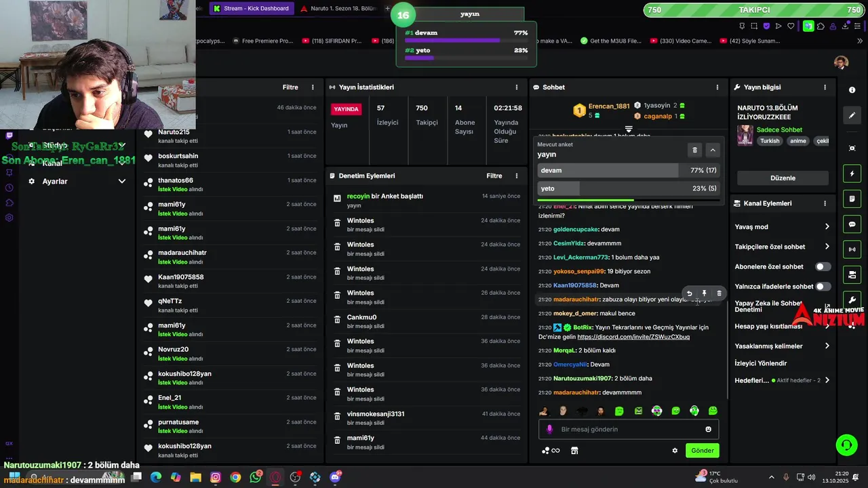Open the emoji picker in message box
This screenshot has height=488, width=868.
pos(709,429)
